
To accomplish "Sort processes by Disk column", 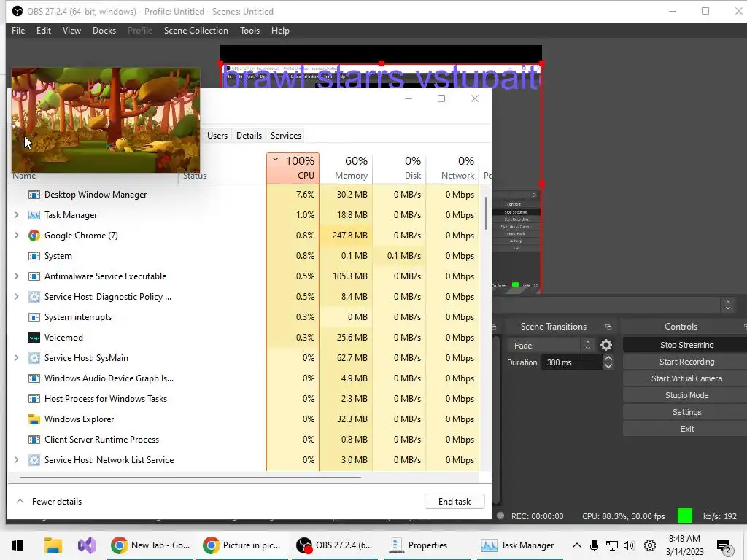I will point(399,168).
